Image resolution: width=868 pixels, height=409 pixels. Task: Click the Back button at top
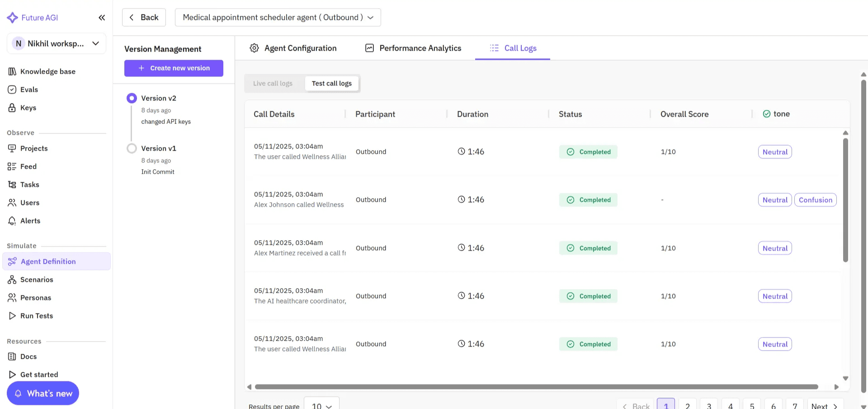coord(144,17)
